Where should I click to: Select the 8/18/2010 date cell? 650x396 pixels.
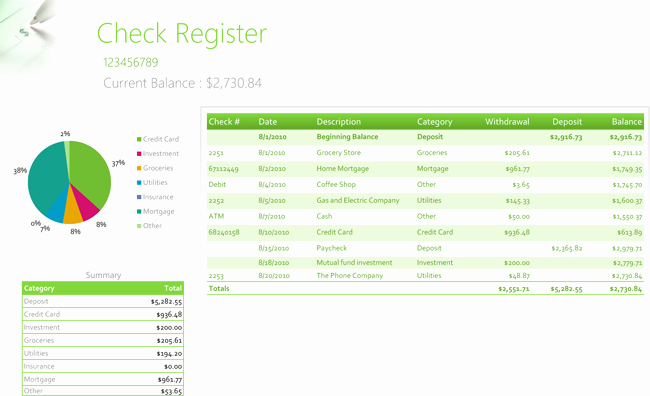[274, 262]
